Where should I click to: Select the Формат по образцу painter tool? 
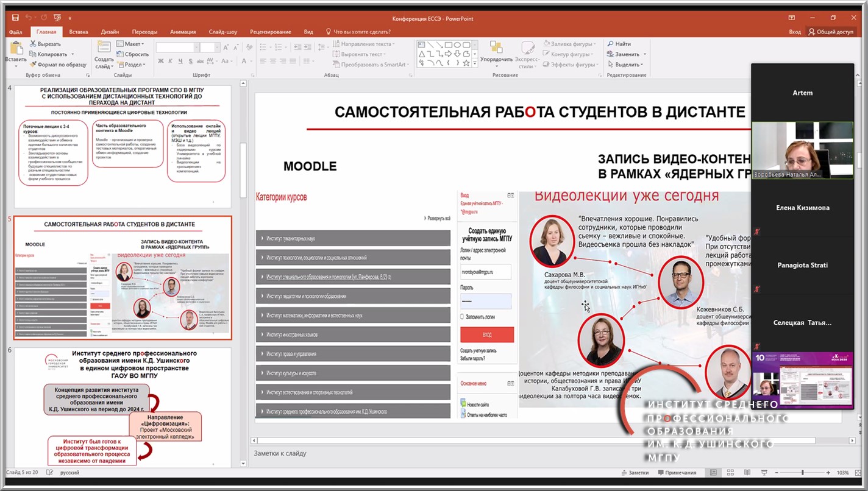[34, 65]
